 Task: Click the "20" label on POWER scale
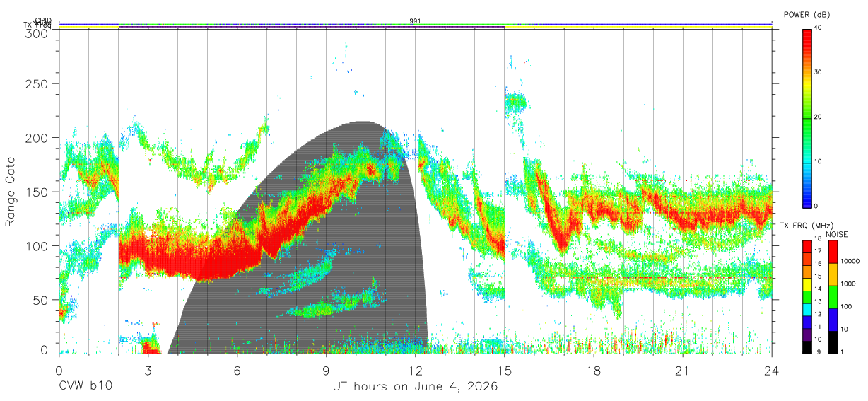click(x=819, y=117)
